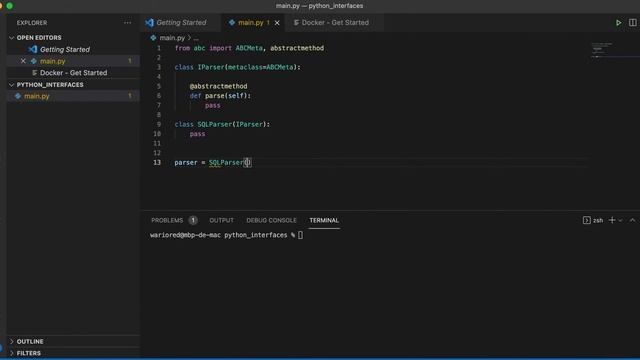Open the Output panel tab
The image size is (640, 360).
[x=222, y=220]
